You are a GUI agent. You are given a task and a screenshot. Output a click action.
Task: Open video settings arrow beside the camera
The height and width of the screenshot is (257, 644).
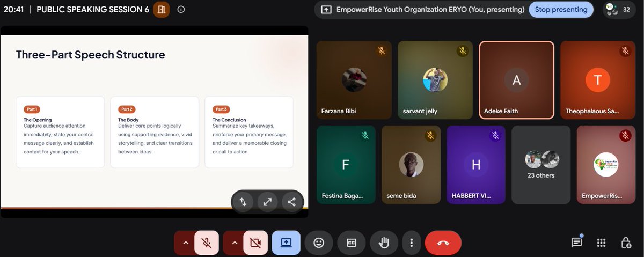click(235, 243)
